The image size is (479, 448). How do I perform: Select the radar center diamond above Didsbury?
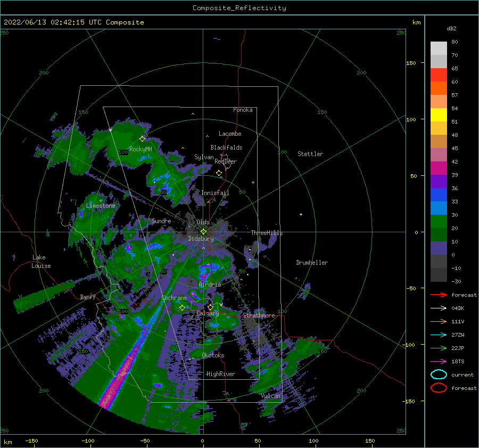coord(203,232)
